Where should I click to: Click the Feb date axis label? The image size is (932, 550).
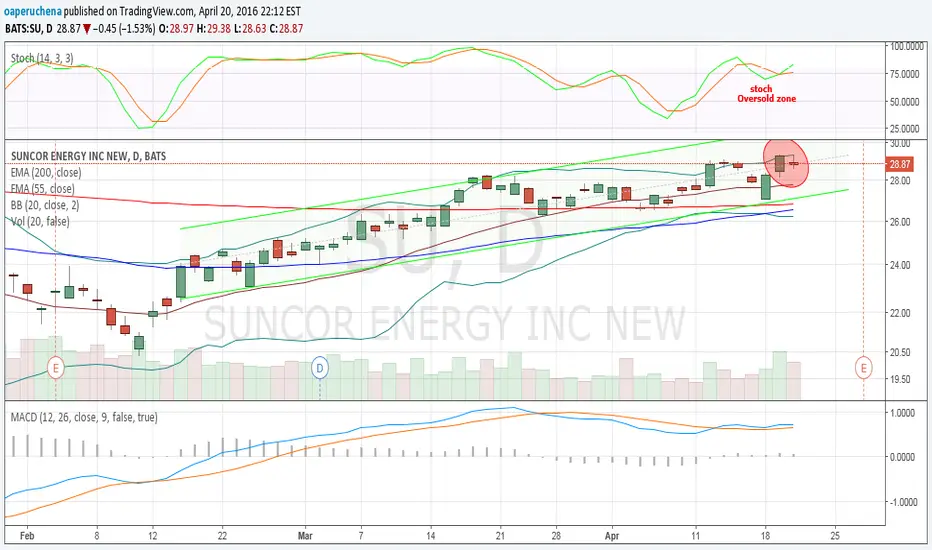[x=27, y=536]
